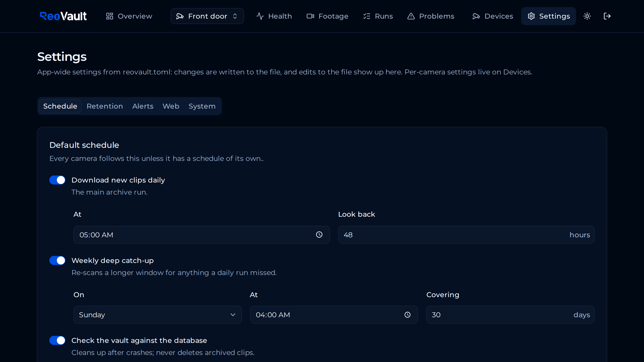Click the Overview grid icon
644x362 pixels.
coord(110,16)
